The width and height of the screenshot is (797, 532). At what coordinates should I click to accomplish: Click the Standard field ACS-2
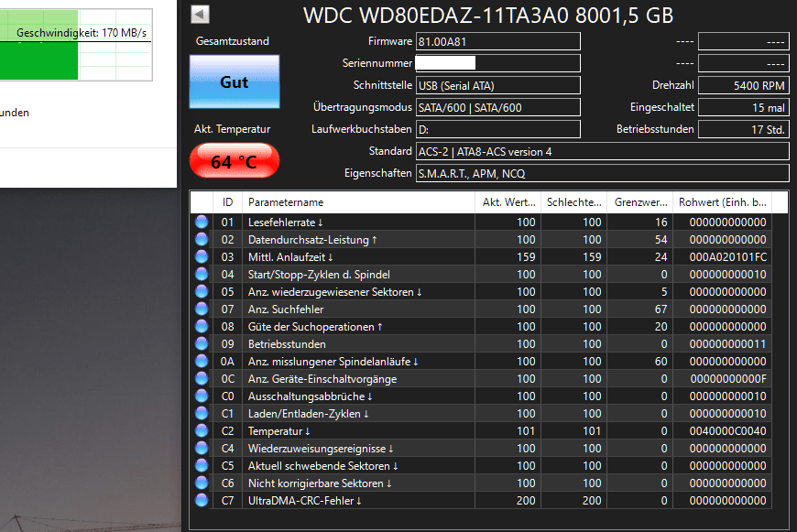click(602, 151)
